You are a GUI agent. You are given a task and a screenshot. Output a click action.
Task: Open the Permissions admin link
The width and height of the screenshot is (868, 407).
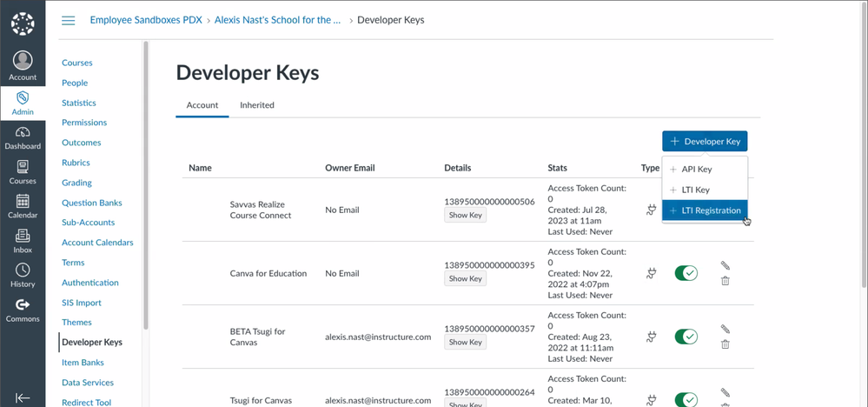(84, 123)
